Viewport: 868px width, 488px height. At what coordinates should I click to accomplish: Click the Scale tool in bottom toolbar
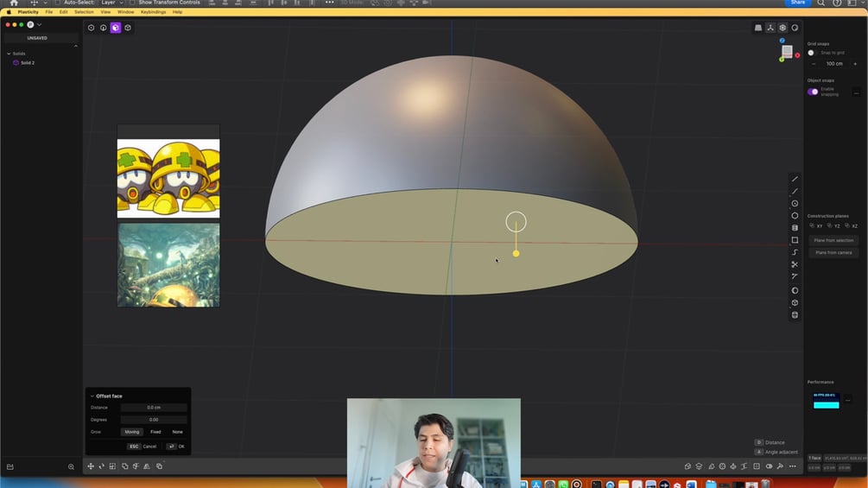[x=113, y=466]
